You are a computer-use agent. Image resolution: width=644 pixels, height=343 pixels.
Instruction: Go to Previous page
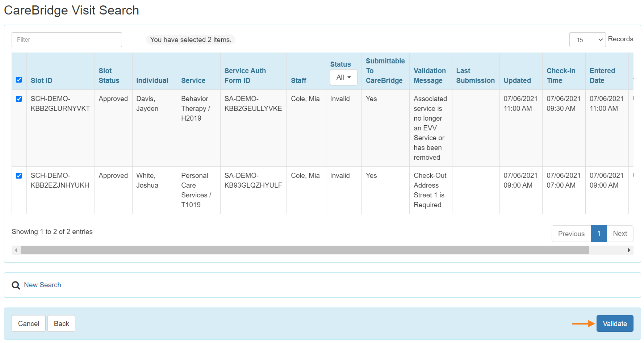click(571, 234)
